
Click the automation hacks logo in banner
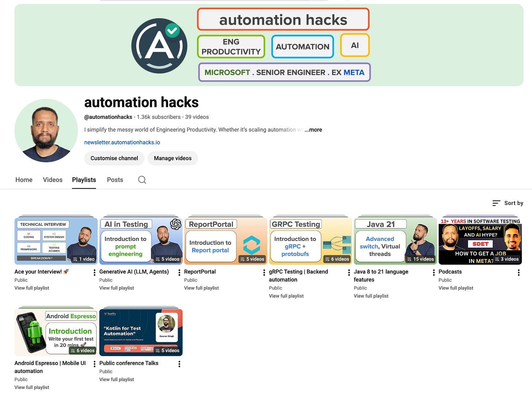pos(159,46)
